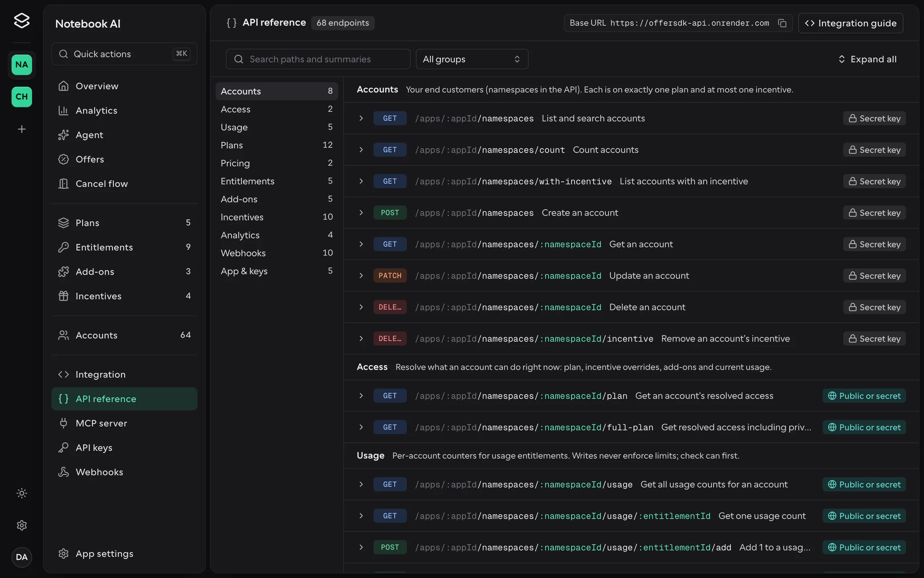The image size is (924, 578).
Task: Open Plans with 5 items in sidebar
Action: pyautogui.click(x=124, y=223)
